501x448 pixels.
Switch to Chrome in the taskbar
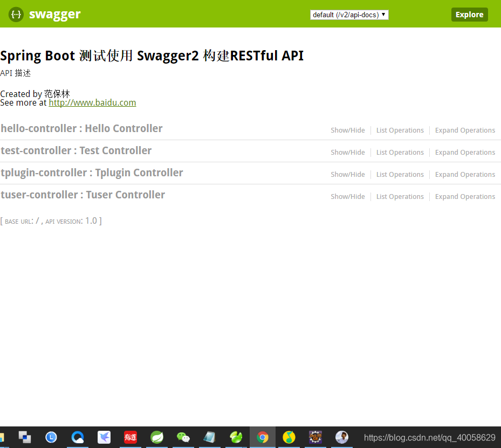(262, 437)
